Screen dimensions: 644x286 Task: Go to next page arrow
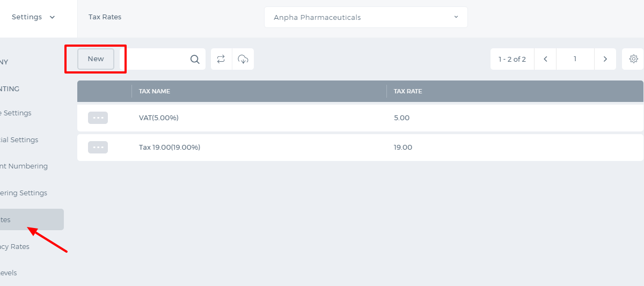point(605,59)
